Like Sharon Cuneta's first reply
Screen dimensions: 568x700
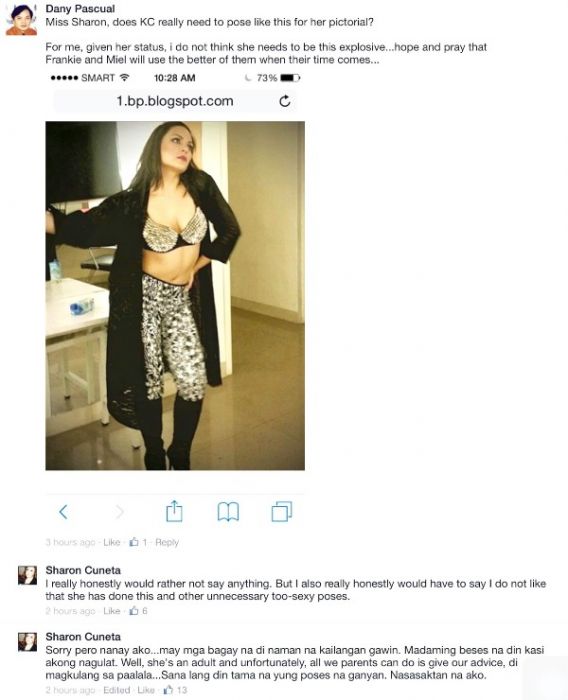(x=112, y=611)
